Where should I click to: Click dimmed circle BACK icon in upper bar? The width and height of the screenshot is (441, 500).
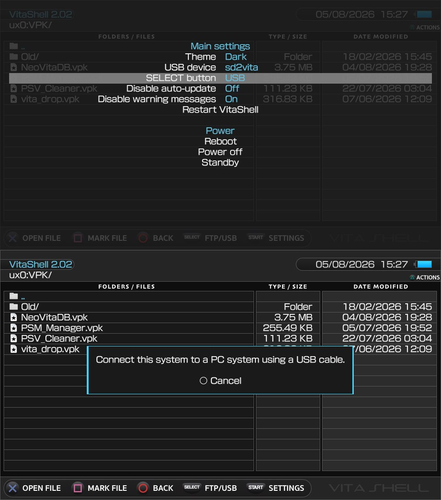(143, 238)
